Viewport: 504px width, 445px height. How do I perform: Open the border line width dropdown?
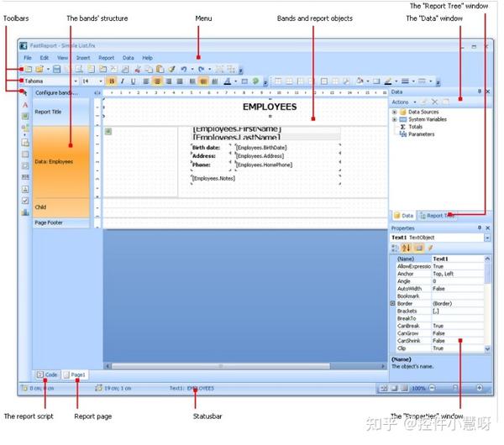point(413,81)
